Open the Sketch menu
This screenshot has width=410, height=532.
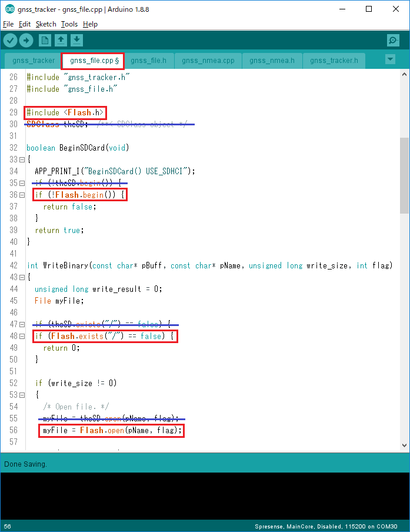46,24
